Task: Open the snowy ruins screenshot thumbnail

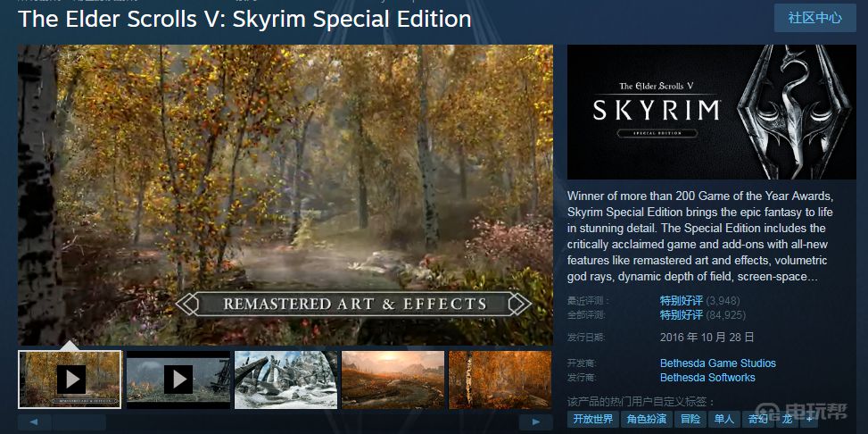Action: pos(286,380)
